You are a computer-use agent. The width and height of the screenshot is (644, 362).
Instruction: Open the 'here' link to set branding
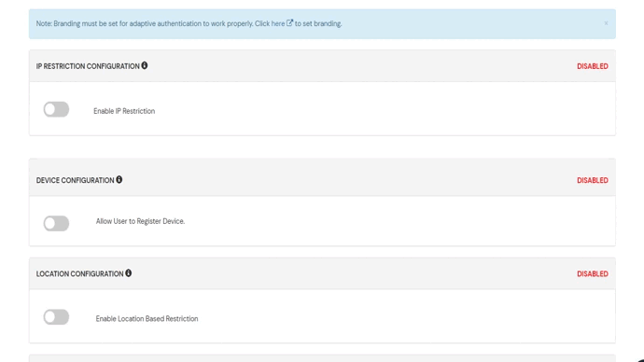coord(278,24)
